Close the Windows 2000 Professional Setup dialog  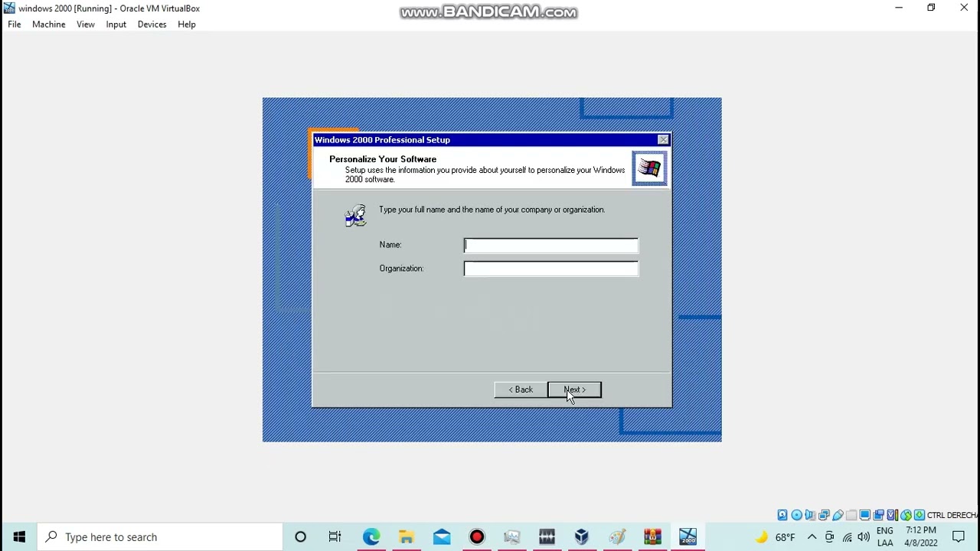(663, 140)
